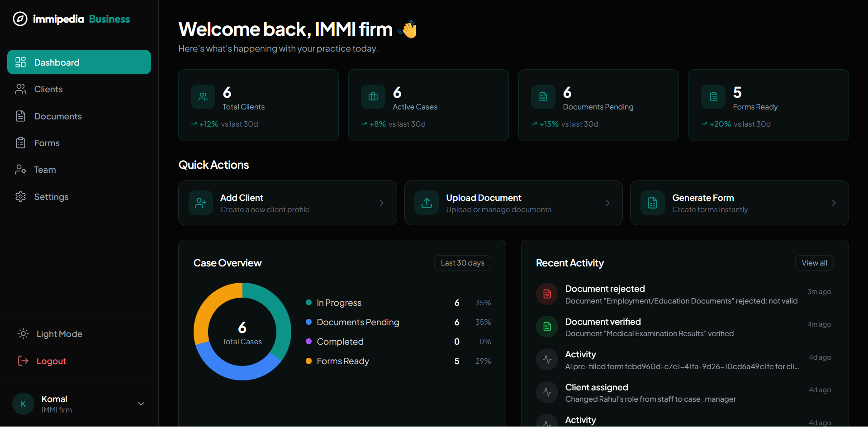Click the '29%' Forms Ready percentage

483,361
